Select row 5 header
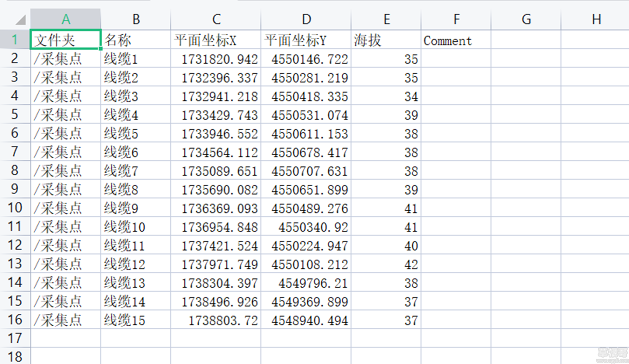This screenshot has width=629, height=364. pyautogui.click(x=15, y=114)
